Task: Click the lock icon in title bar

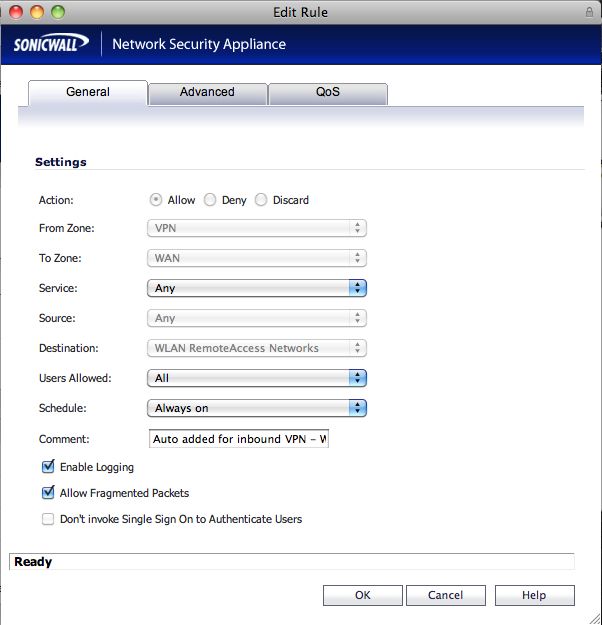Action: [x=589, y=12]
